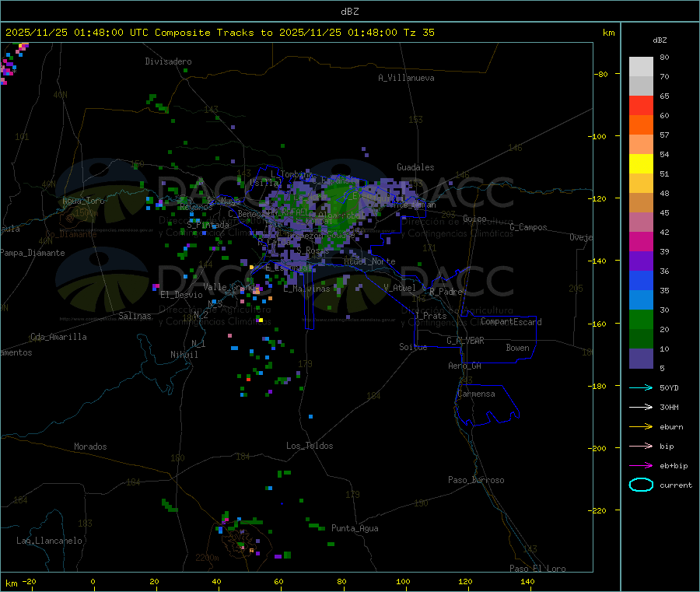The height and width of the screenshot is (592, 700).
Task: Click the Nihuil place name
Action: point(184,355)
